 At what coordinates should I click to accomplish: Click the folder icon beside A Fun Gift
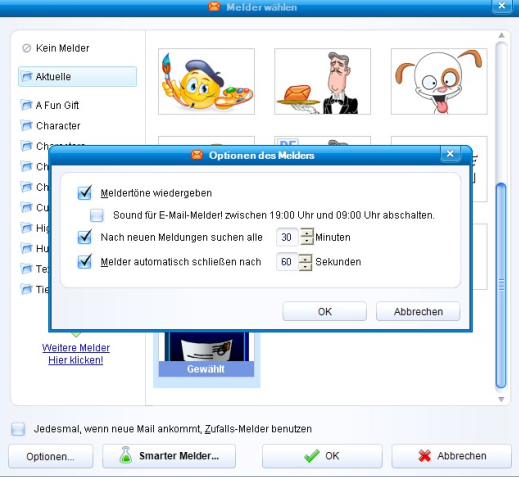click(26, 105)
